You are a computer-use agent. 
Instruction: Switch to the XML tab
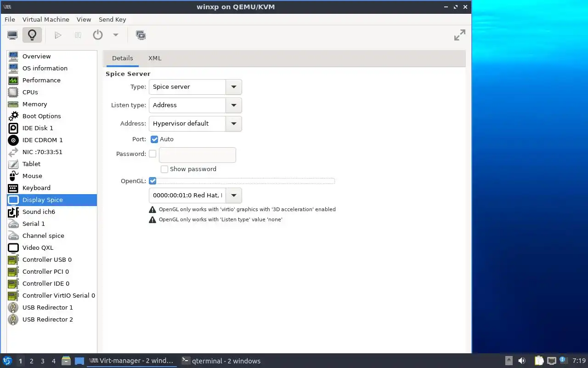coord(155,58)
